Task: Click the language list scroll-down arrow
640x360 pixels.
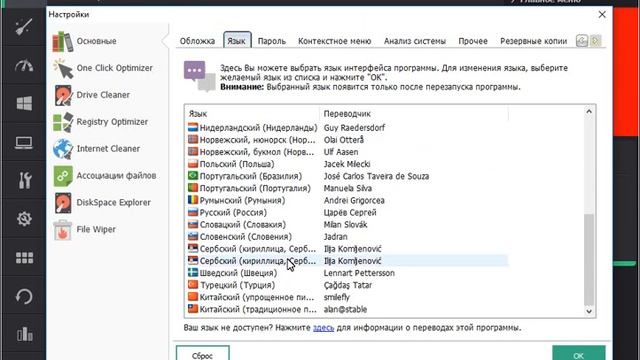Action: click(x=589, y=311)
